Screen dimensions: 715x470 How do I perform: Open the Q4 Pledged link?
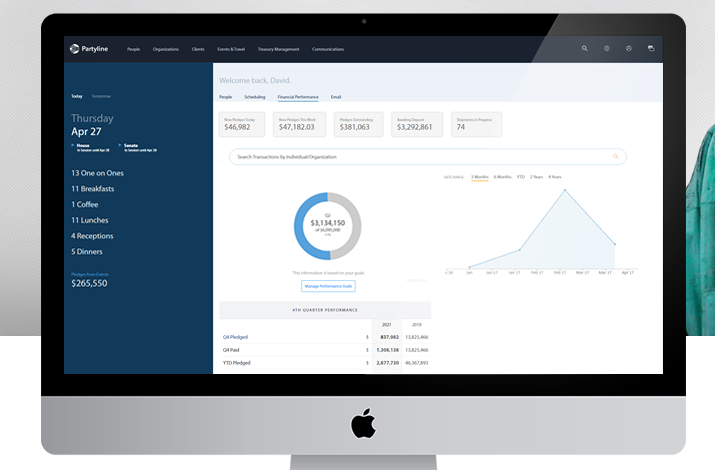(x=235, y=337)
